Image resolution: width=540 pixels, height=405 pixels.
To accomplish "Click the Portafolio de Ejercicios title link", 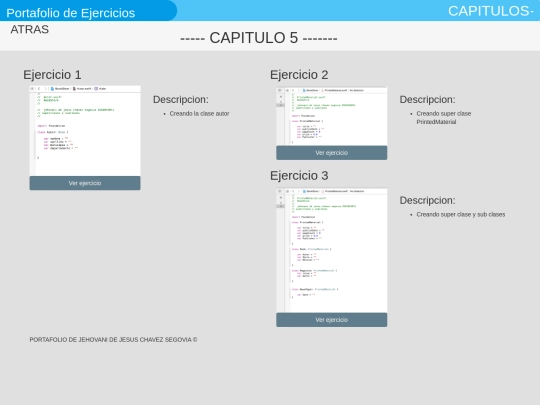I will (71, 13).
